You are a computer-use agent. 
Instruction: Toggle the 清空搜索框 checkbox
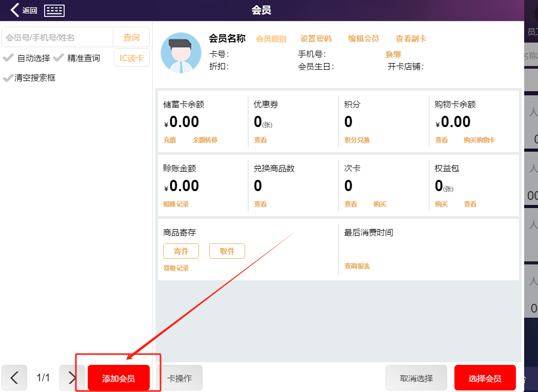point(8,78)
